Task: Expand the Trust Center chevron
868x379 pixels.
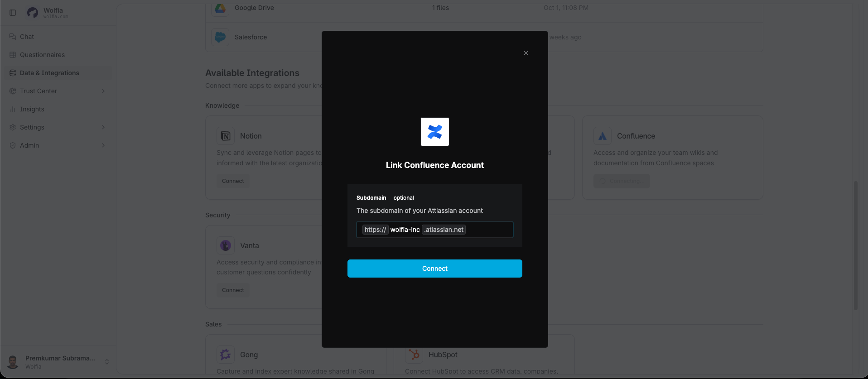Action: coord(103,91)
